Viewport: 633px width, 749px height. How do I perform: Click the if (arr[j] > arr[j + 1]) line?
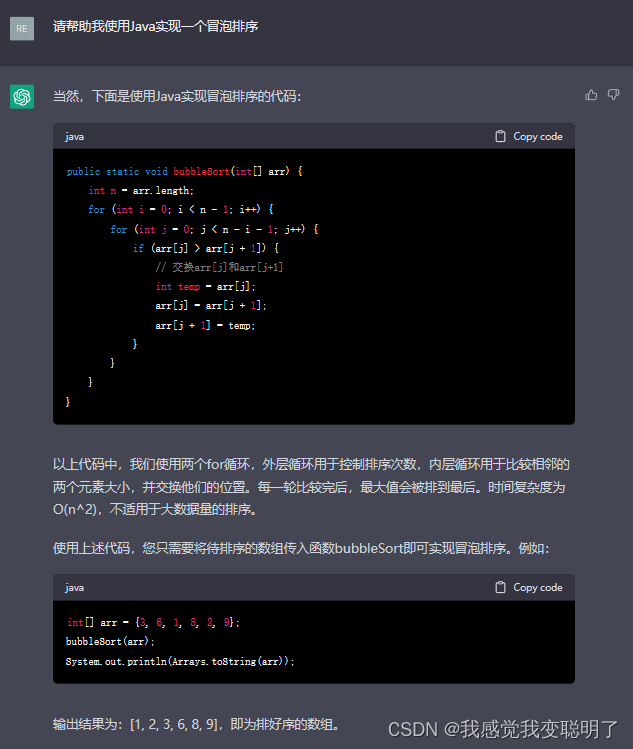point(206,248)
